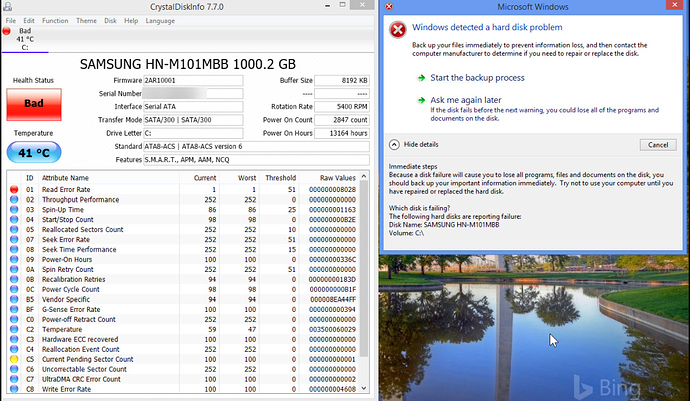This screenshot has width=690, height=401.
Task: Open the Disk menu
Action: click(110, 21)
